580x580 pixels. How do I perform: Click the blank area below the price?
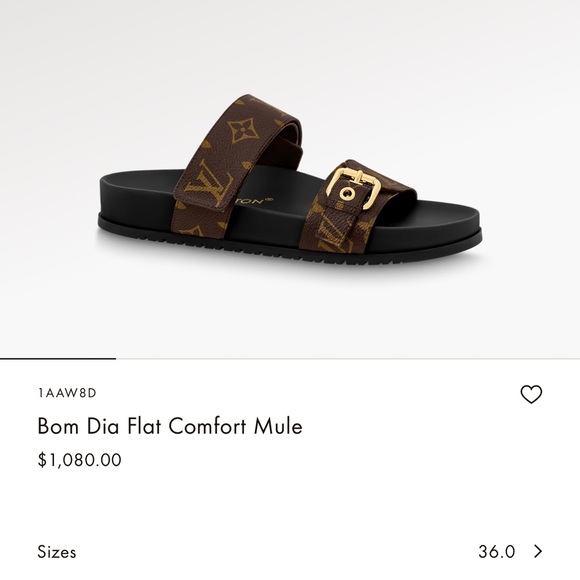290,499
